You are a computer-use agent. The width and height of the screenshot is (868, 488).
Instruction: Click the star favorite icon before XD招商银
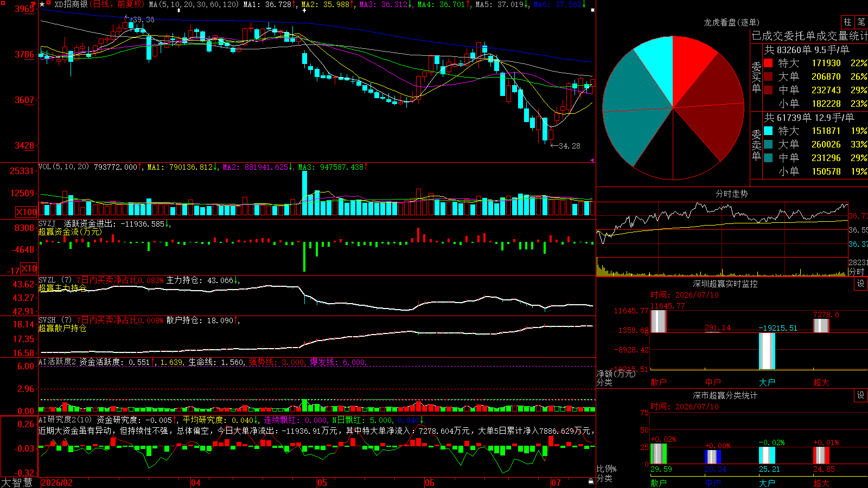click(42, 4)
